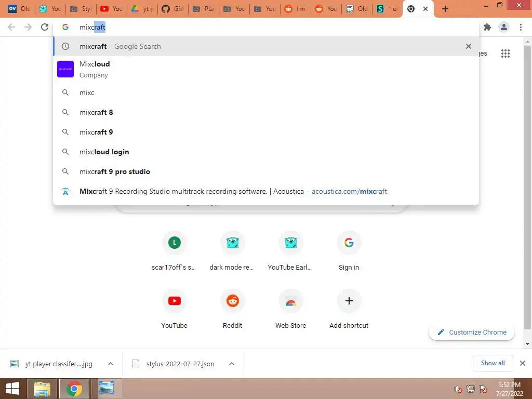Close the current New Tab
This screenshot has width=532, height=399.
pos(425,9)
